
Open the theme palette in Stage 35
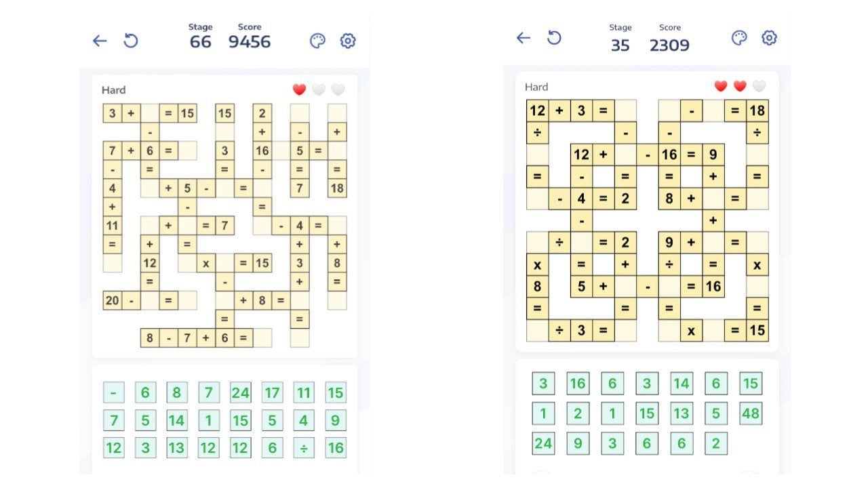(739, 38)
